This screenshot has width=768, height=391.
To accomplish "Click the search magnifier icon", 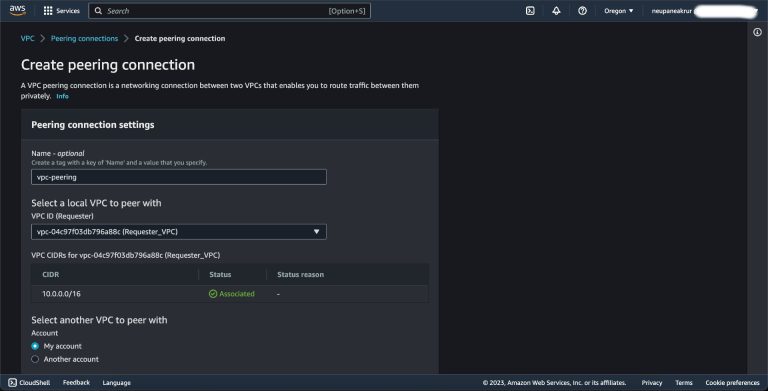I will click(98, 11).
